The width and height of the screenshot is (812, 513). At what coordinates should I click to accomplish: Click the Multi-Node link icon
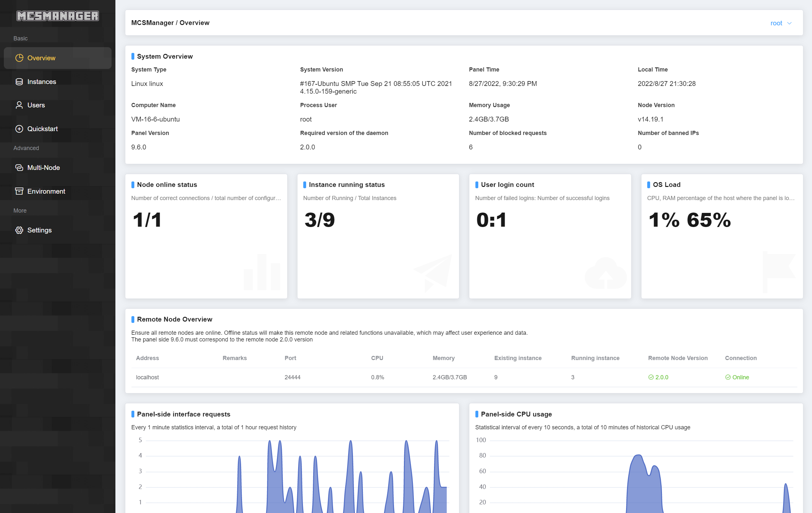(x=19, y=168)
